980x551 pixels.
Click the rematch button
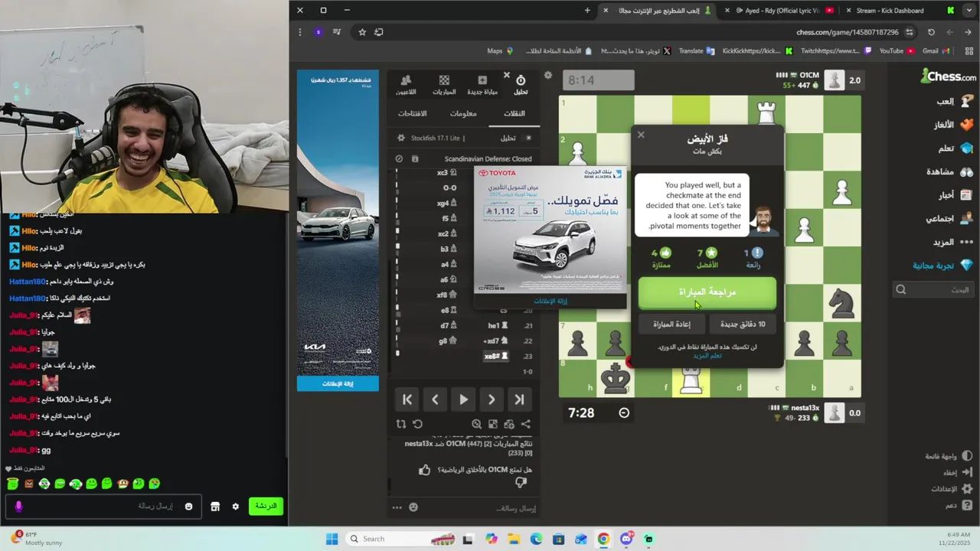pos(671,324)
